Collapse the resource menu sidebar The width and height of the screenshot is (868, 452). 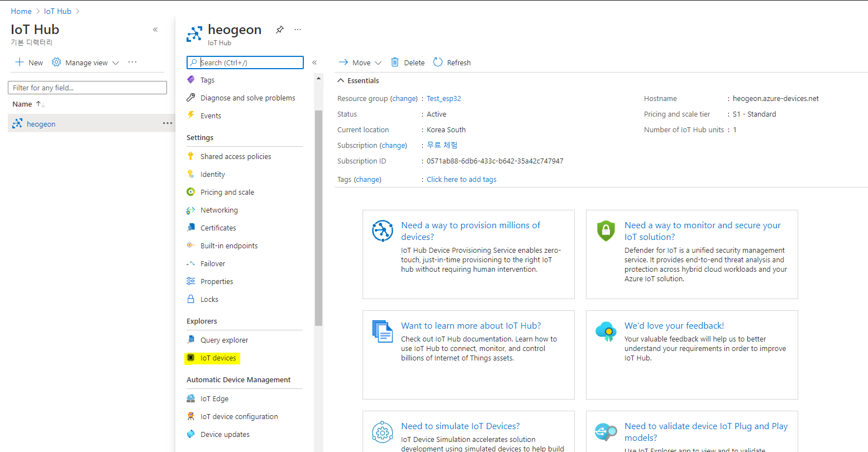(x=314, y=62)
